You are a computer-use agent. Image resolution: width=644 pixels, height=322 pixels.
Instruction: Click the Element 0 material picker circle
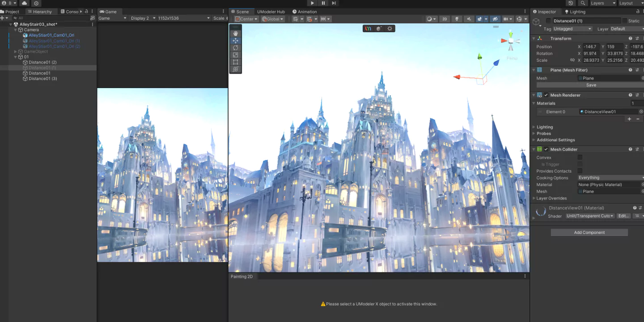[x=641, y=112]
